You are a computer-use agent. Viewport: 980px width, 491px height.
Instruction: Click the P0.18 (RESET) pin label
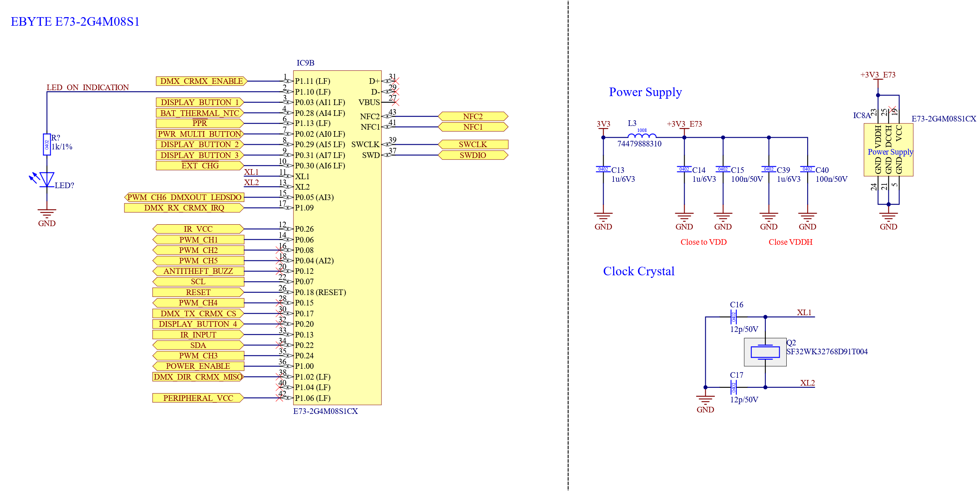[x=320, y=292]
